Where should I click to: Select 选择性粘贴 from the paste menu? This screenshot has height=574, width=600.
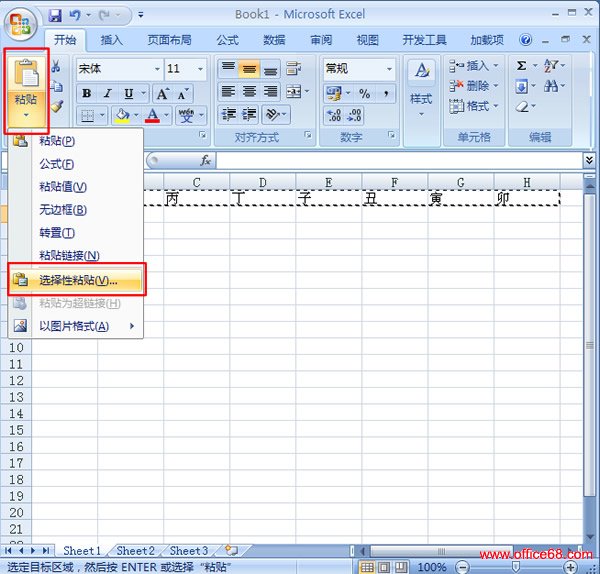(78, 280)
